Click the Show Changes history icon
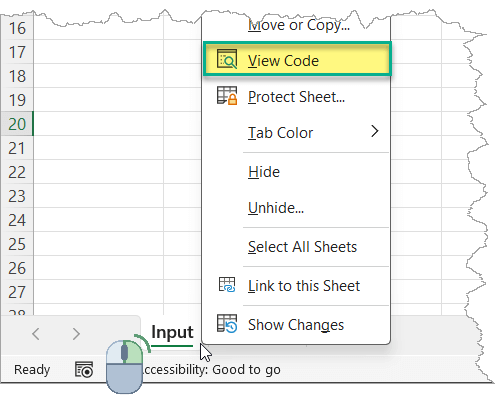 point(227,324)
